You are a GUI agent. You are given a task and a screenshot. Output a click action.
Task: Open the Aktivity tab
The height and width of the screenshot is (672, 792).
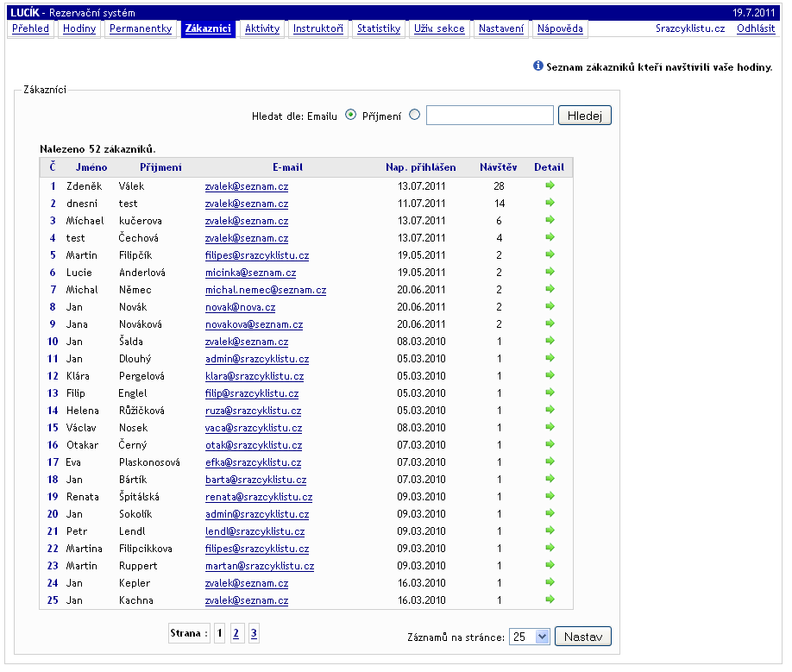pos(262,28)
